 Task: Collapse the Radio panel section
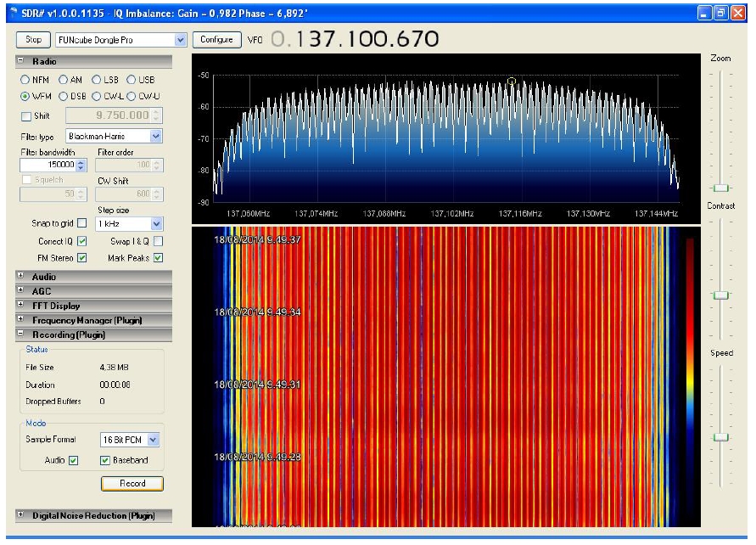pos(20,61)
